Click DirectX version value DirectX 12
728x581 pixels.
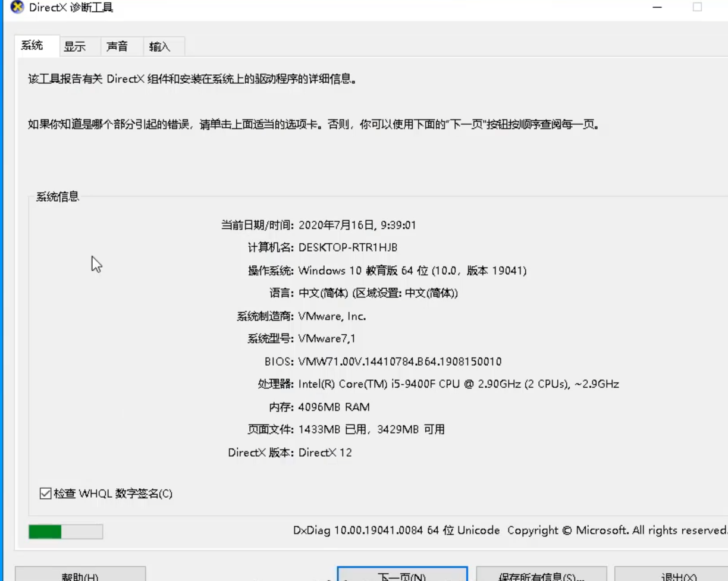coord(325,453)
